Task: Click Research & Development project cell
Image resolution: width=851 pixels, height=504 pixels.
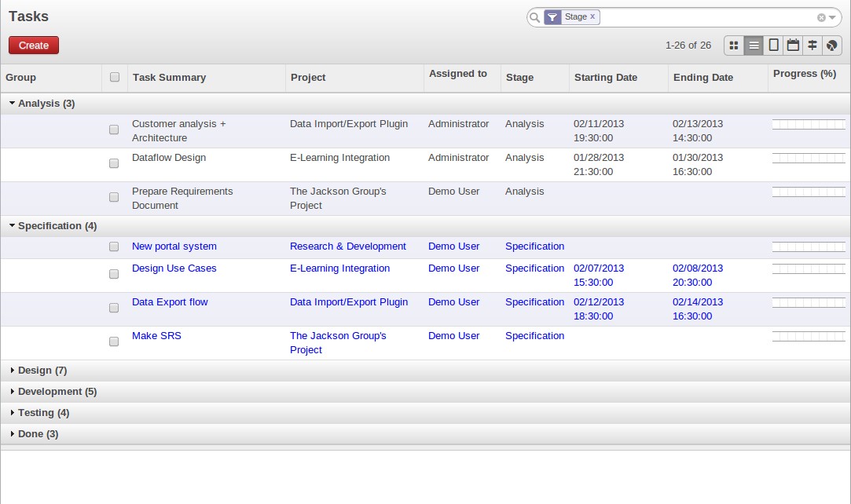Action: (x=348, y=247)
